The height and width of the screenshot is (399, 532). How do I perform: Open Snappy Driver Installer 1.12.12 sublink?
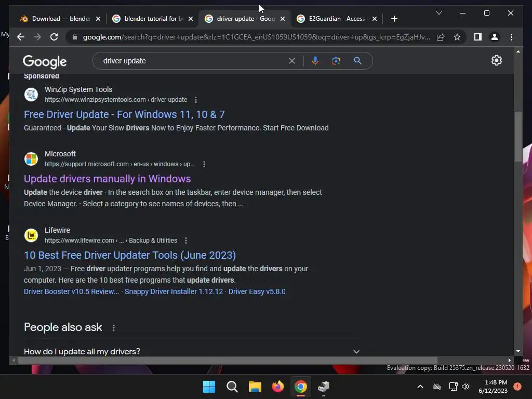click(174, 291)
